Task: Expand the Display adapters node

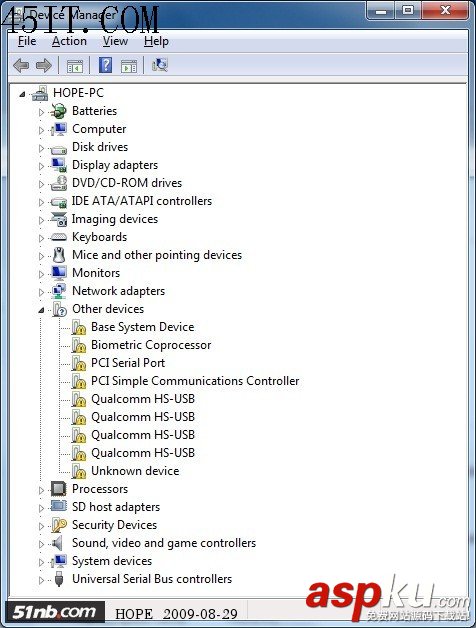Action: pos(41,166)
